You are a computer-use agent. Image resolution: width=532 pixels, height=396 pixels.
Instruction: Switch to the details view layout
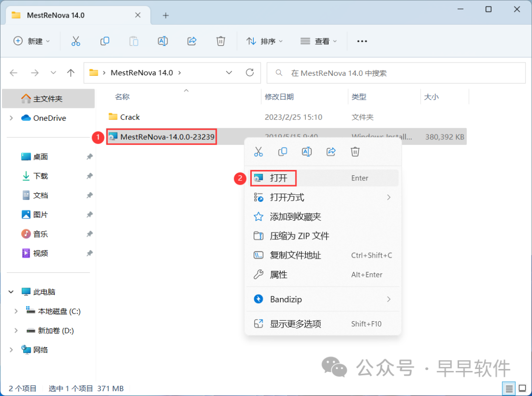(x=509, y=388)
